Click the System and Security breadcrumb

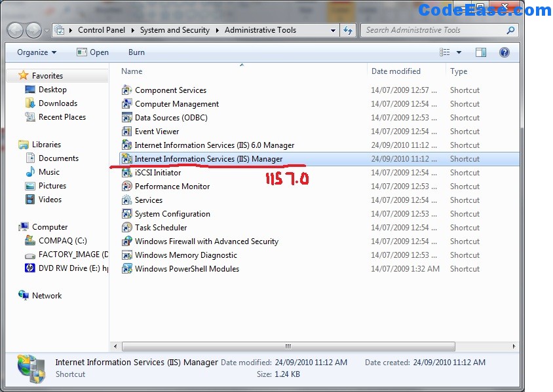175,30
